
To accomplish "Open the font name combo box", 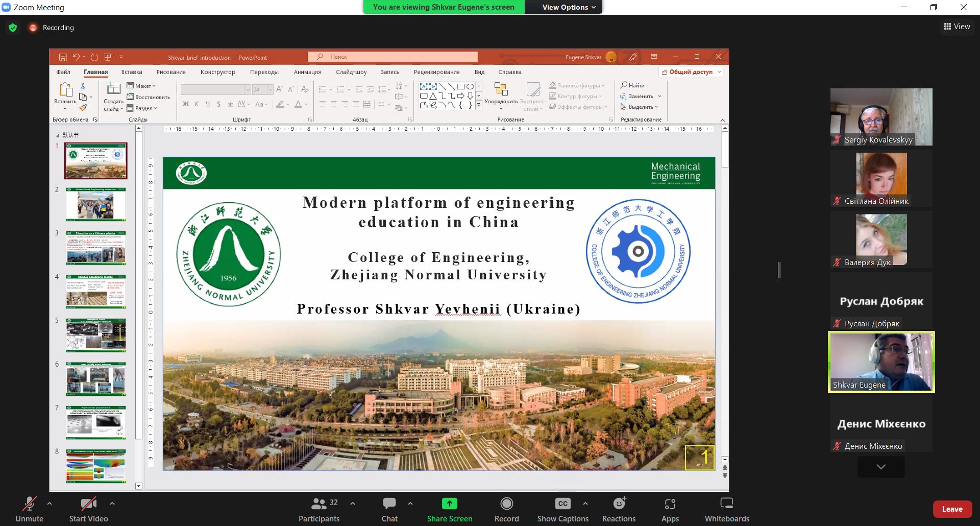I will click(x=216, y=89).
